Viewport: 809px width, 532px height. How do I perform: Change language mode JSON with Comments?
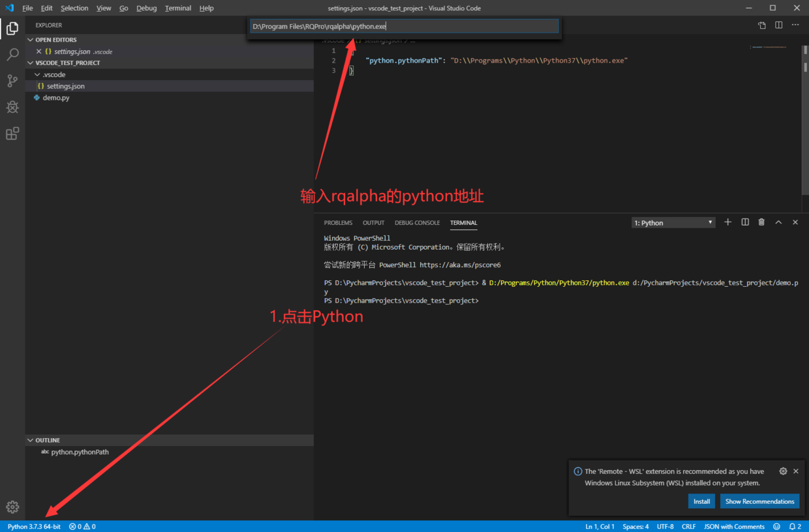734,526
